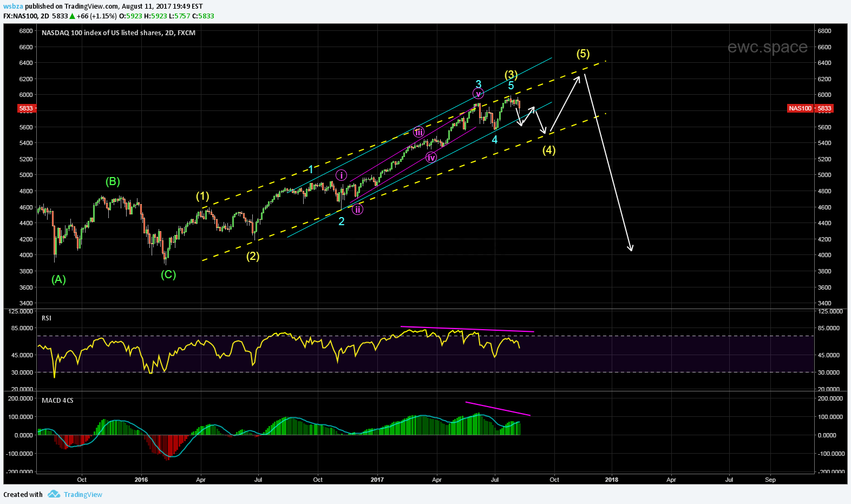
Task: Open the wsbza author profile link
Action: click(x=13, y=6)
